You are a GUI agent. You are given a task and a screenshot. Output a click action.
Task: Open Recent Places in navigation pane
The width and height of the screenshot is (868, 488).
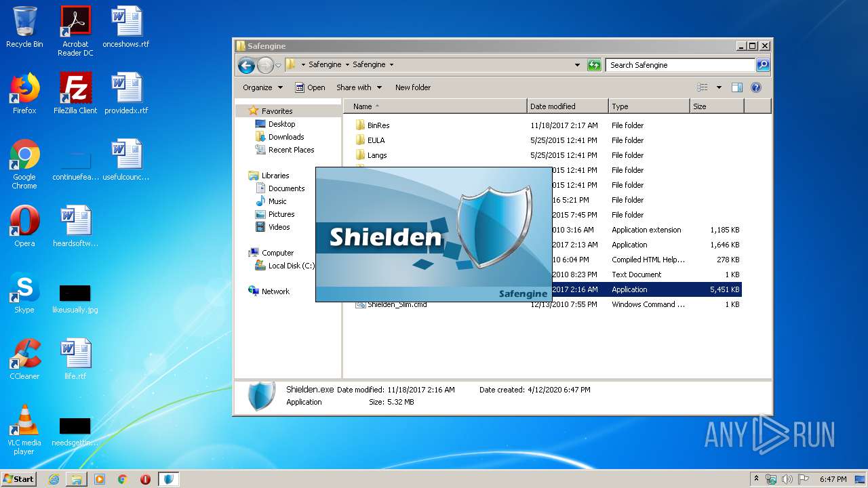tap(291, 150)
